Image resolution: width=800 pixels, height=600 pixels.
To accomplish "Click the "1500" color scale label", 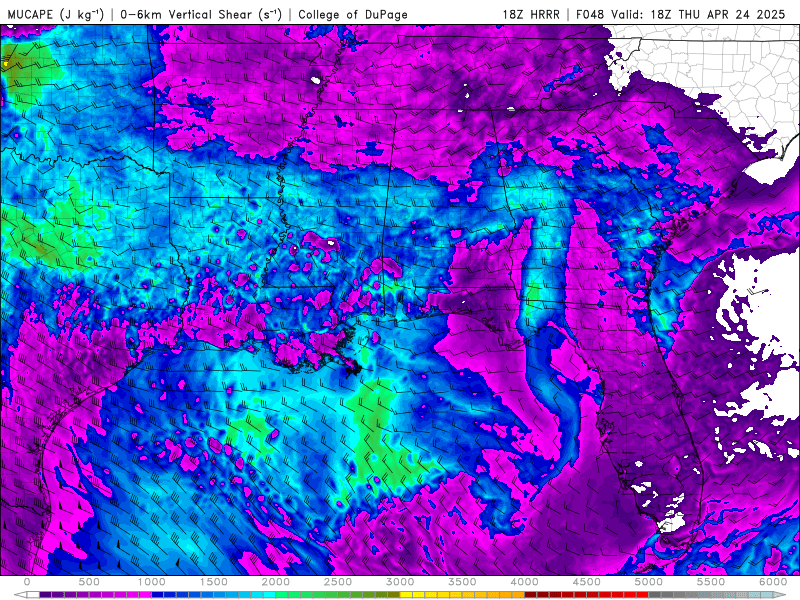I will pos(213,582).
